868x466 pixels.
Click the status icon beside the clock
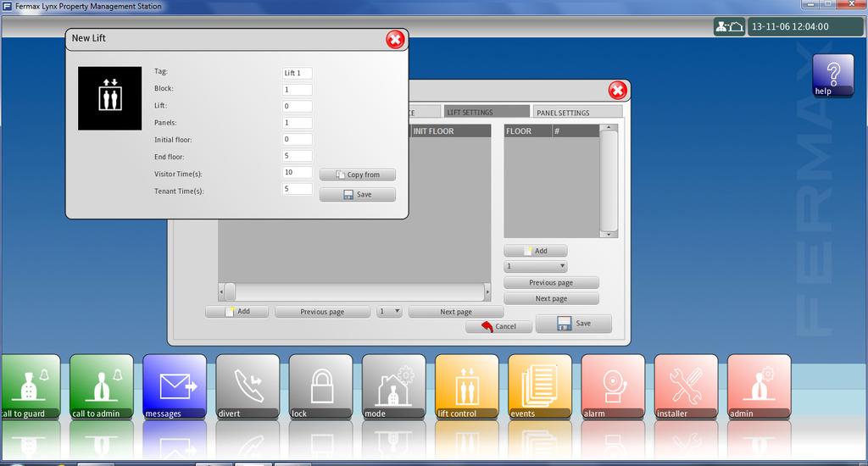point(729,26)
